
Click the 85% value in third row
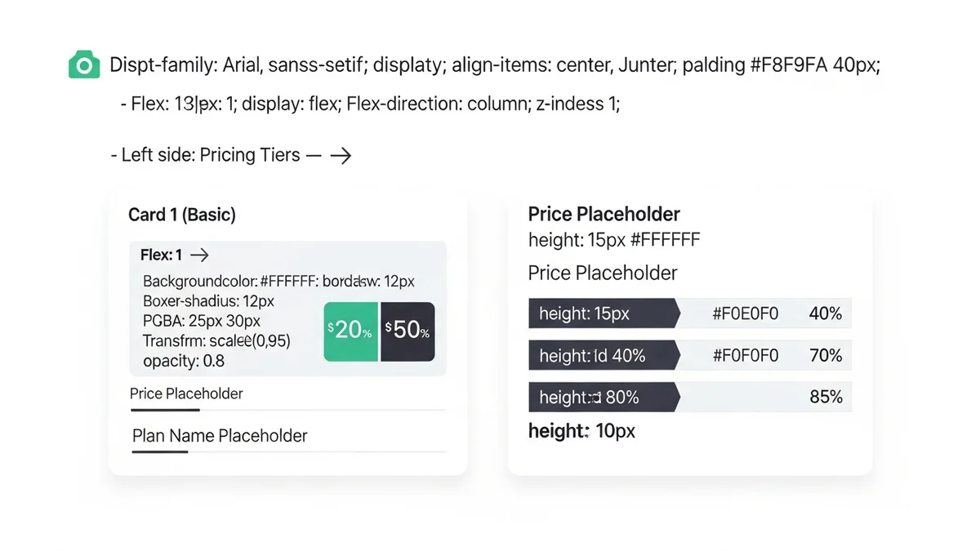pyautogui.click(x=825, y=398)
